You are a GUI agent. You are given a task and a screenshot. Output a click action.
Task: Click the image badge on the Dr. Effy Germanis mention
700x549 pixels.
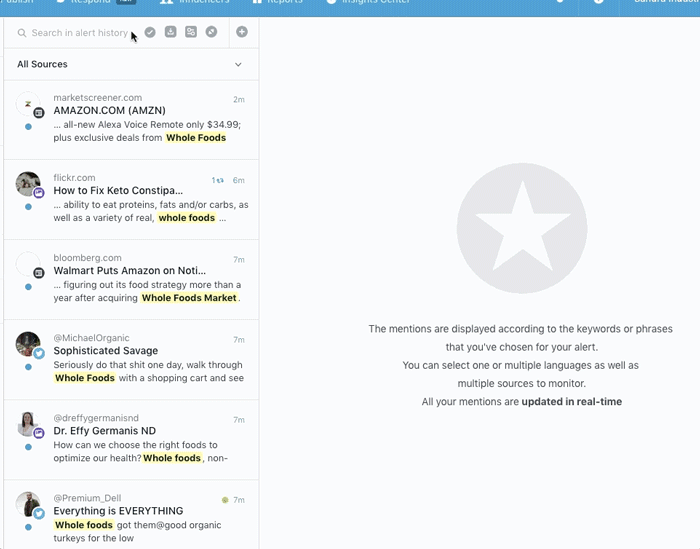coord(39,433)
